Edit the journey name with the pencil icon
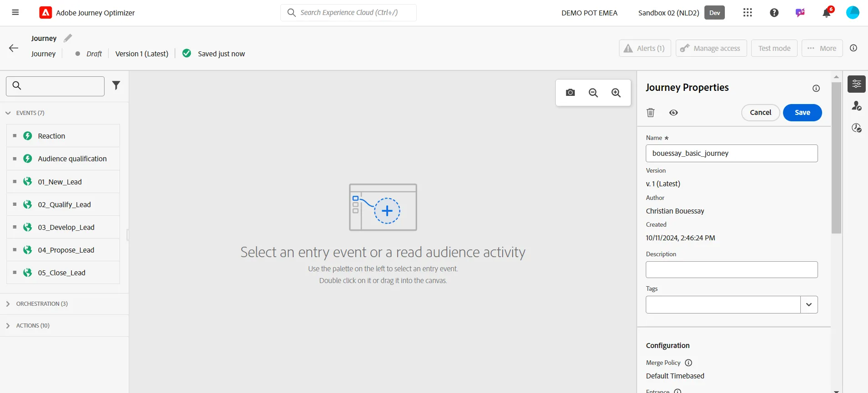The image size is (868, 393). point(68,38)
